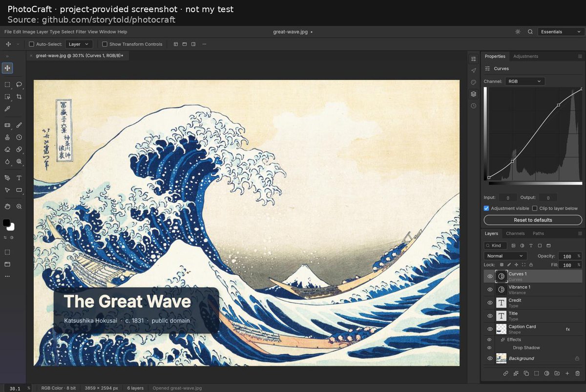Create a new group folder icon
Image resolution: width=586 pixels, height=392 pixels.
pyautogui.click(x=557, y=373)
